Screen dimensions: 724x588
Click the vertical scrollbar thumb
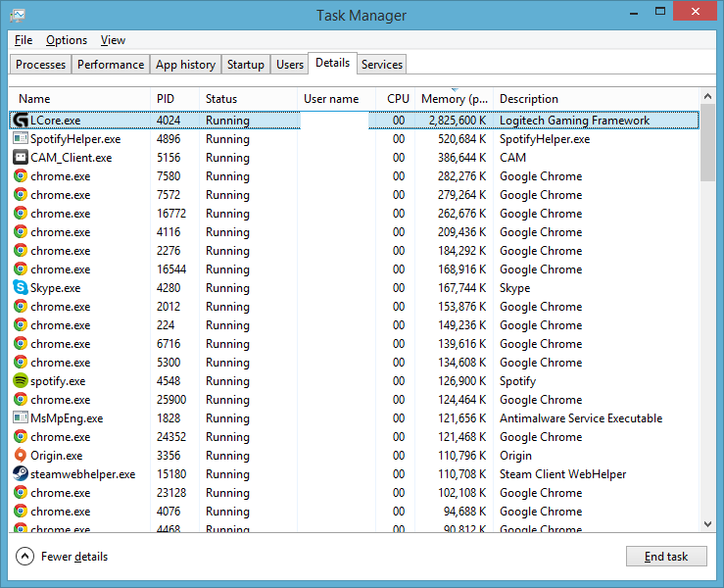[x=708, y=143]
